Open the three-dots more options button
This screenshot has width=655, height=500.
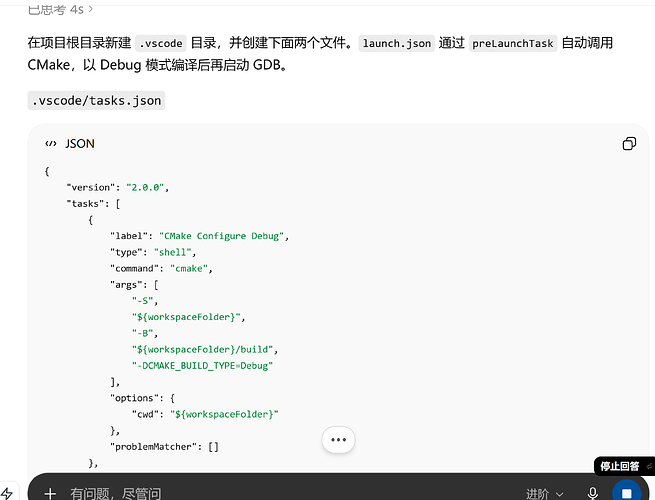click(338, 439)
